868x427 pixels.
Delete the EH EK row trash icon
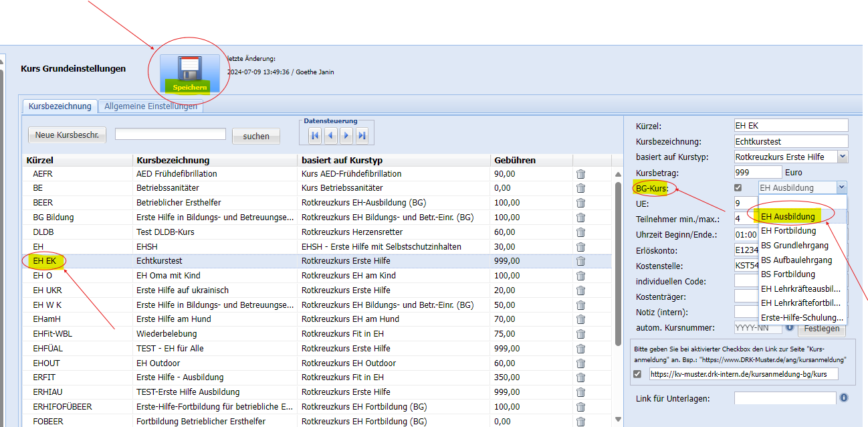[580, 261]
